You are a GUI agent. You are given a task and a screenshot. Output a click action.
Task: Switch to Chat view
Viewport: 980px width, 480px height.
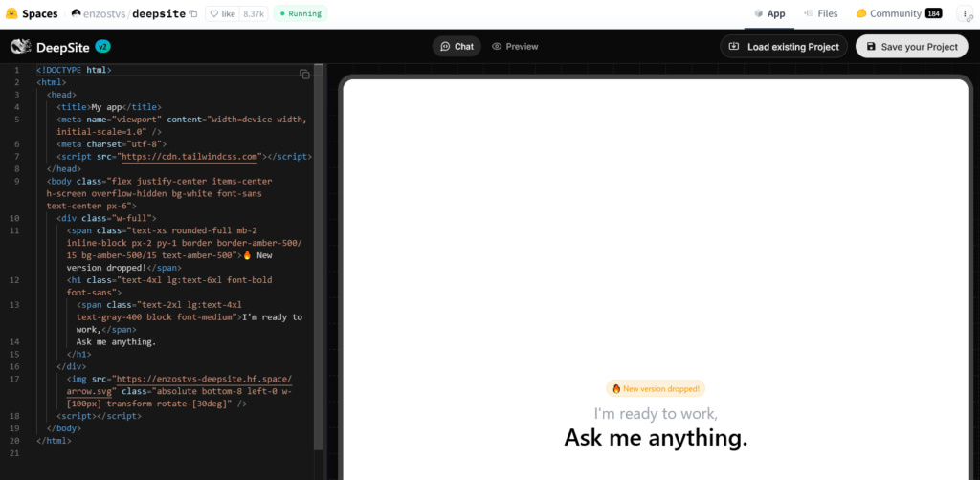click(457, 46)
